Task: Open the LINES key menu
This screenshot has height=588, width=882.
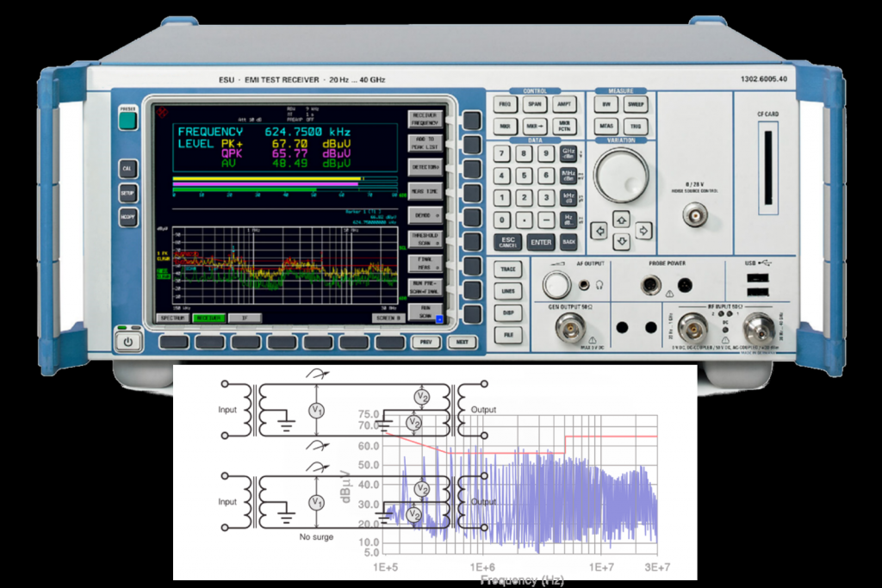Action: click(508, 291)
